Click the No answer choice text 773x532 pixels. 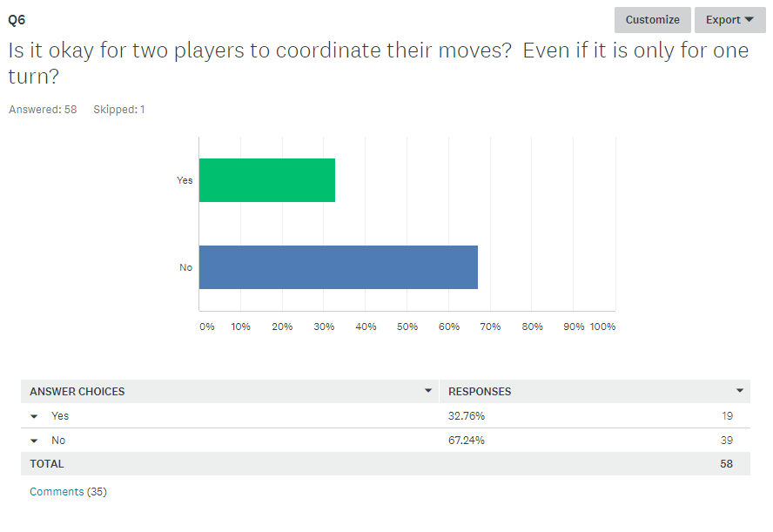pos(58,441)
